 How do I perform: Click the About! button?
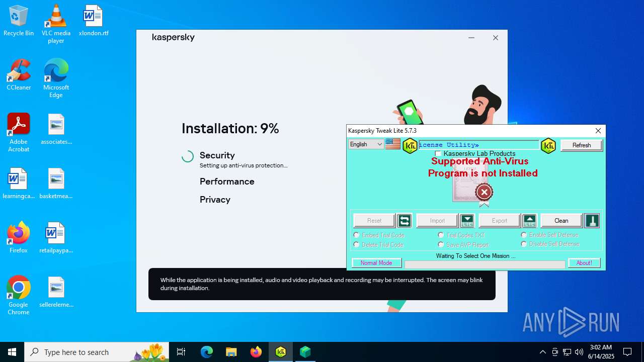584,263
